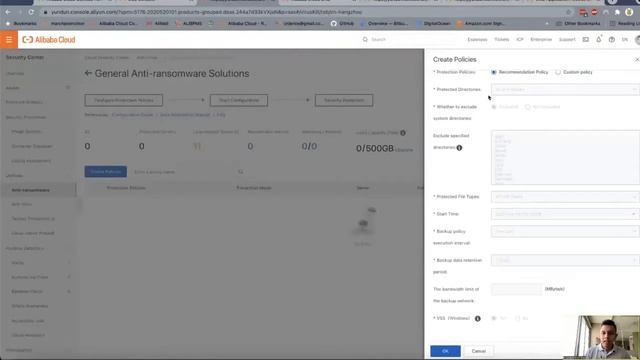Select the first VSS (Windows) radio option
This screenshot has width=640, height=360.
click(493, 318)
